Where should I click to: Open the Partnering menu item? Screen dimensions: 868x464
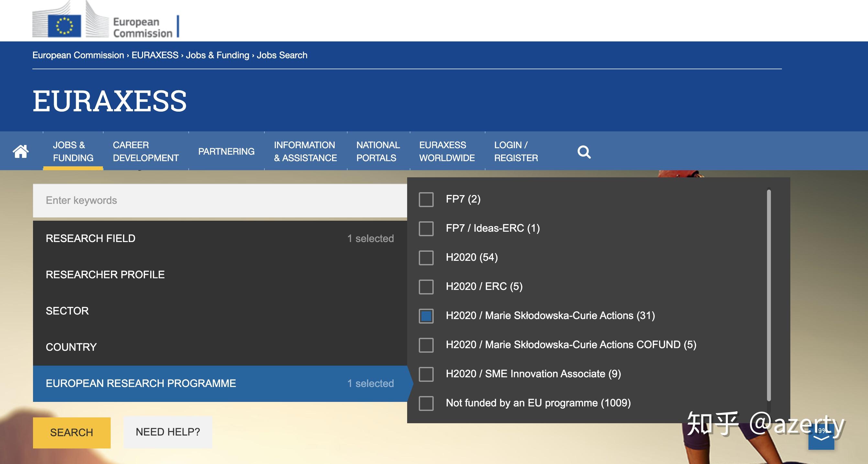click(226, 151)
